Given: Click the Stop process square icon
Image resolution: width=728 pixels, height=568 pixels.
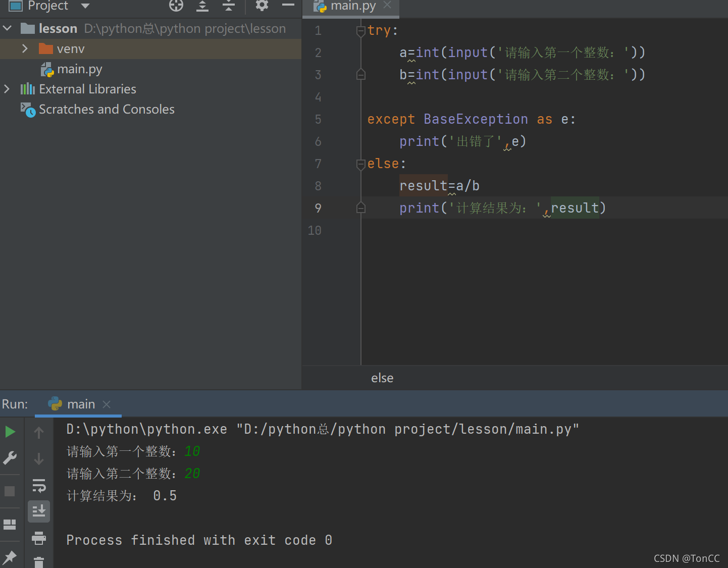Looking at the screenshot, I should [10, 491].
